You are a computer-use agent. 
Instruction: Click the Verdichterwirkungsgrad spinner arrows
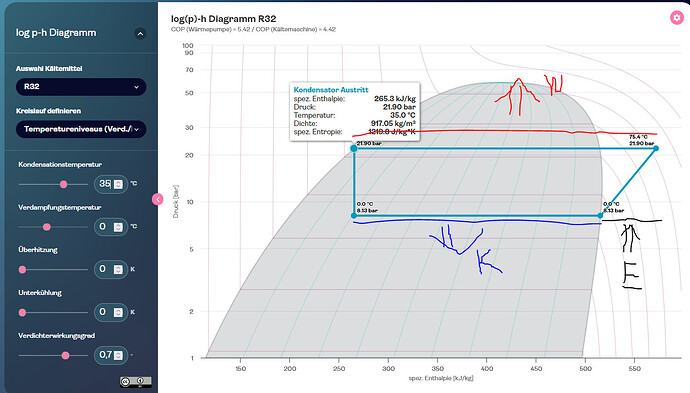[118, 355]
